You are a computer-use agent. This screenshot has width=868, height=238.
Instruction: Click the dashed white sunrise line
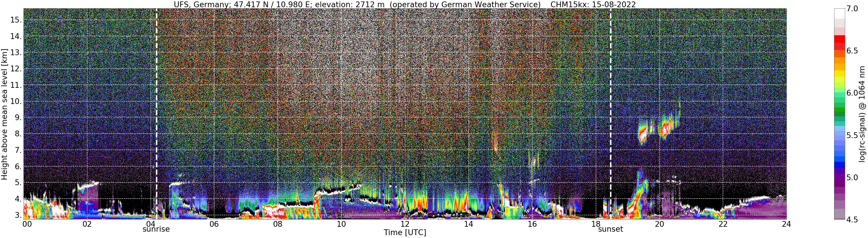pyautogui.click(x=156, y=114)
